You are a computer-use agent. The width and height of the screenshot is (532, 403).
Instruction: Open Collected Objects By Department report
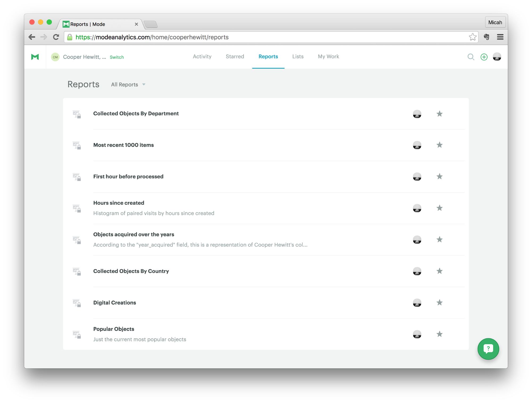(x=136, y=113)
